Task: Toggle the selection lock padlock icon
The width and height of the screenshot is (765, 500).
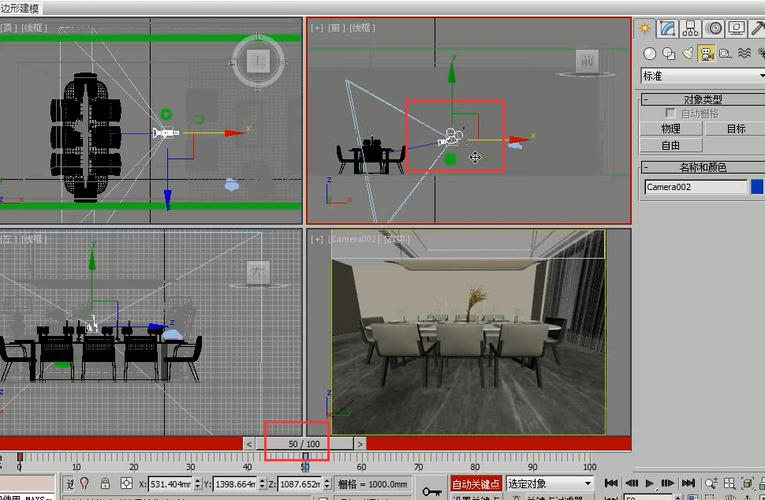Action: point(105,483)
